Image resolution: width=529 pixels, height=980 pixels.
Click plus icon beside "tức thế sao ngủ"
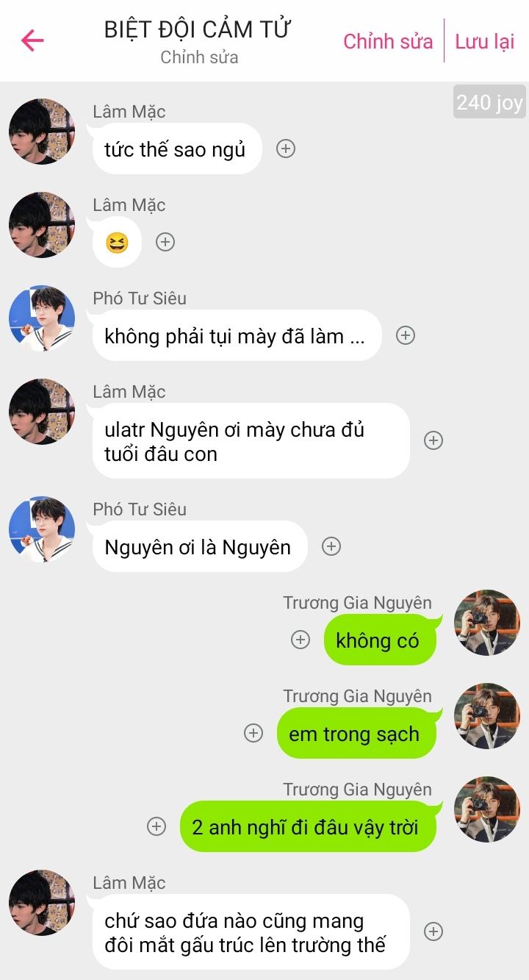coord(286,149)
